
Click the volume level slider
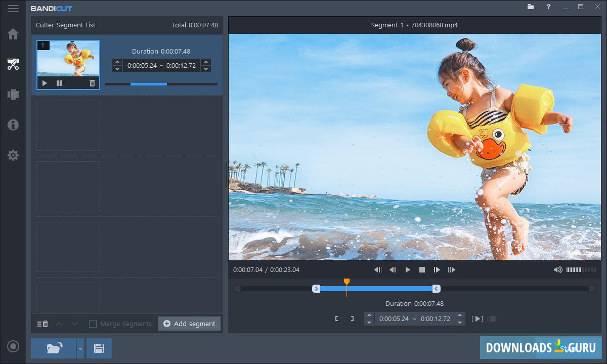tap(581, 270)
